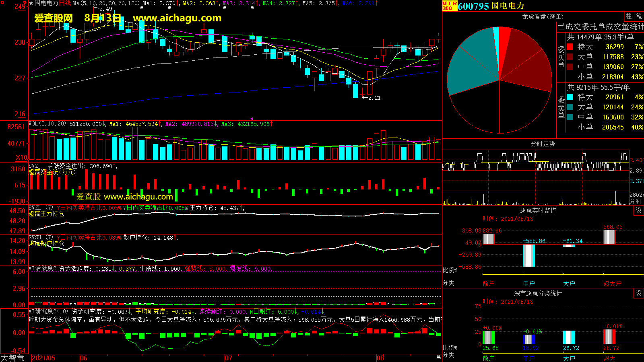Click the red 特大 buy order swatch
The width and height of the screenshot is (644, 362).
(x=570, y=47)
